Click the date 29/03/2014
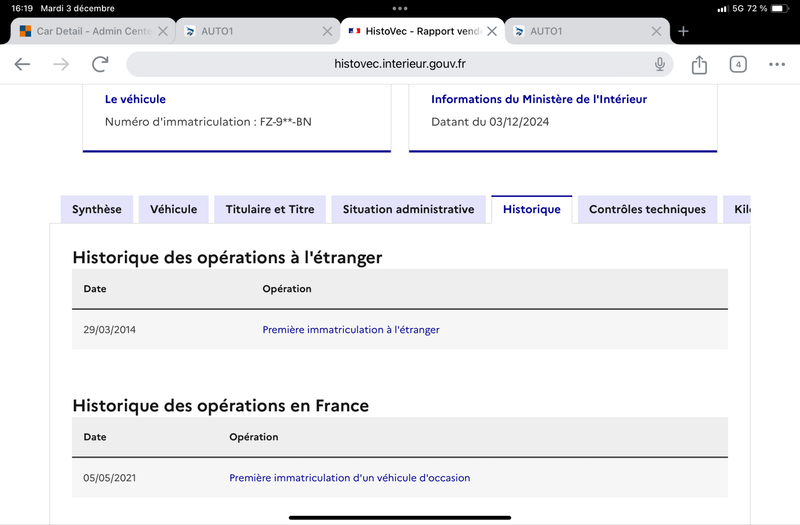Viewport: 800px width, 525px height. point(110,330)
